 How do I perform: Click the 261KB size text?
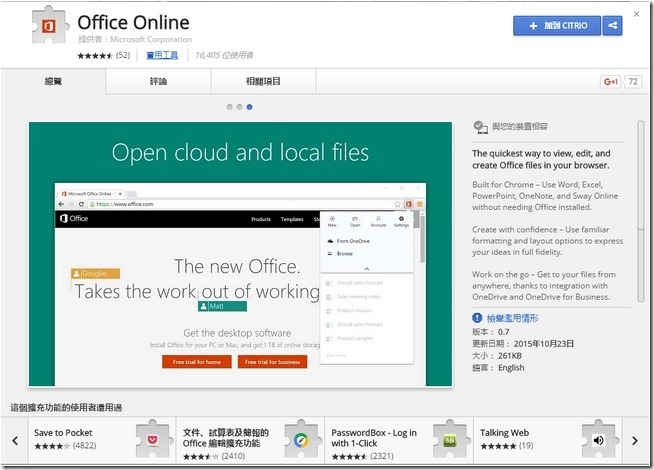pyautogui.click(x=510, y=356)
